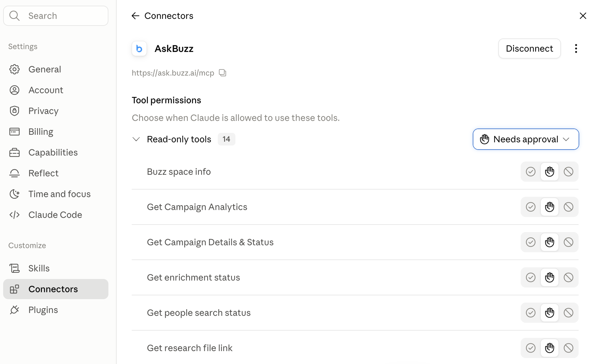Open the Needs approval dropdown
The image size is (595, 364).
(526, 139)
